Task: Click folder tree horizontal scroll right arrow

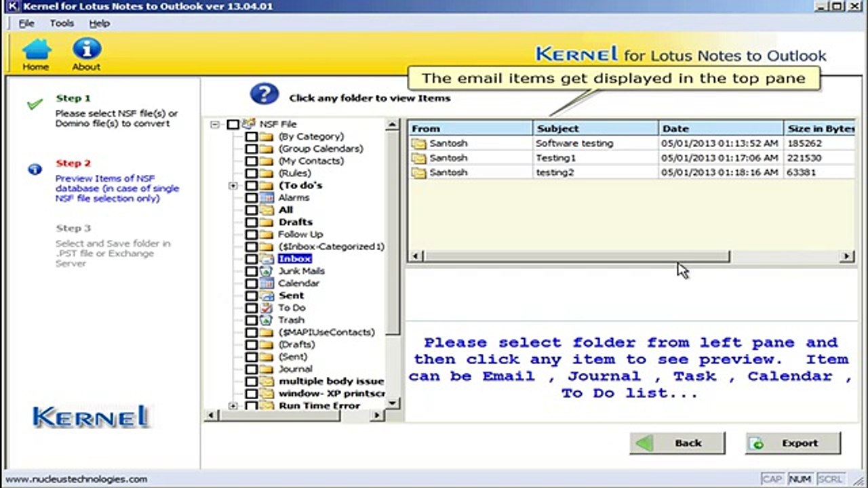Action: (x=378, y=415)
